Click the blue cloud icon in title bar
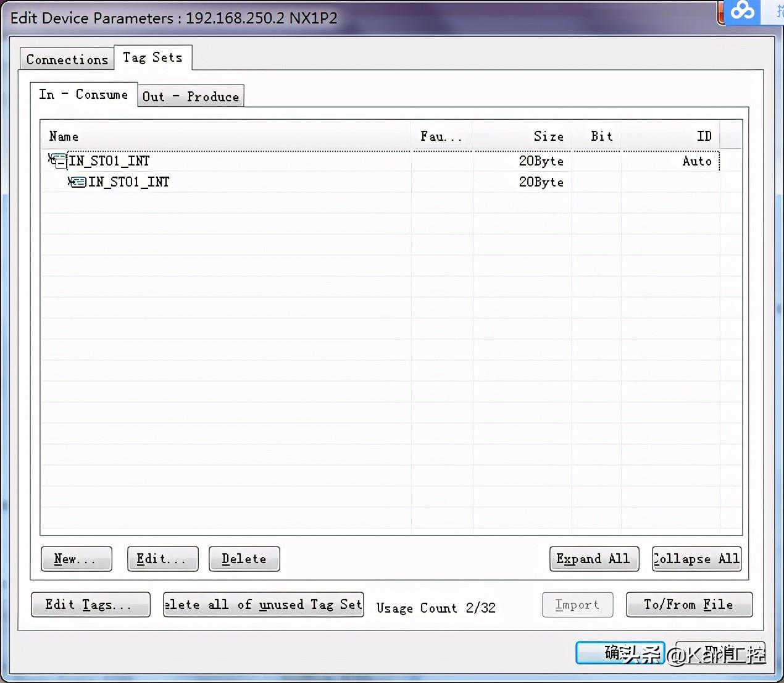The width and height of the screenshot is (784, 683). pos(742,11)
